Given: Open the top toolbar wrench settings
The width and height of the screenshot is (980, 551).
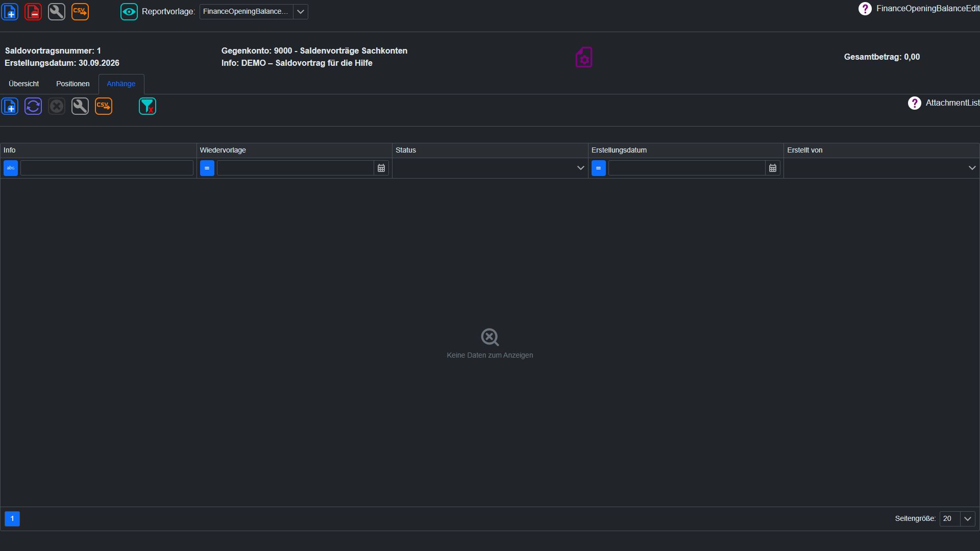Looking at the screenshot, I should [x=57, y=11].
